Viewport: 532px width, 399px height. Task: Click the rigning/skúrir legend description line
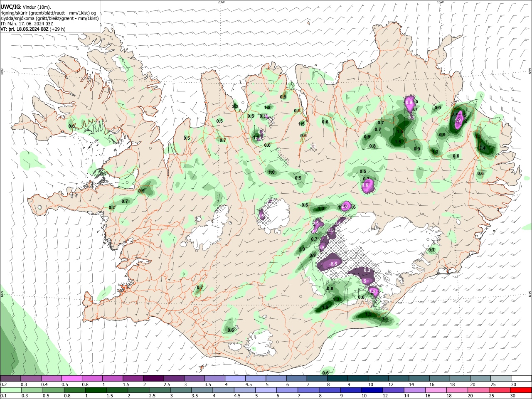48,12
